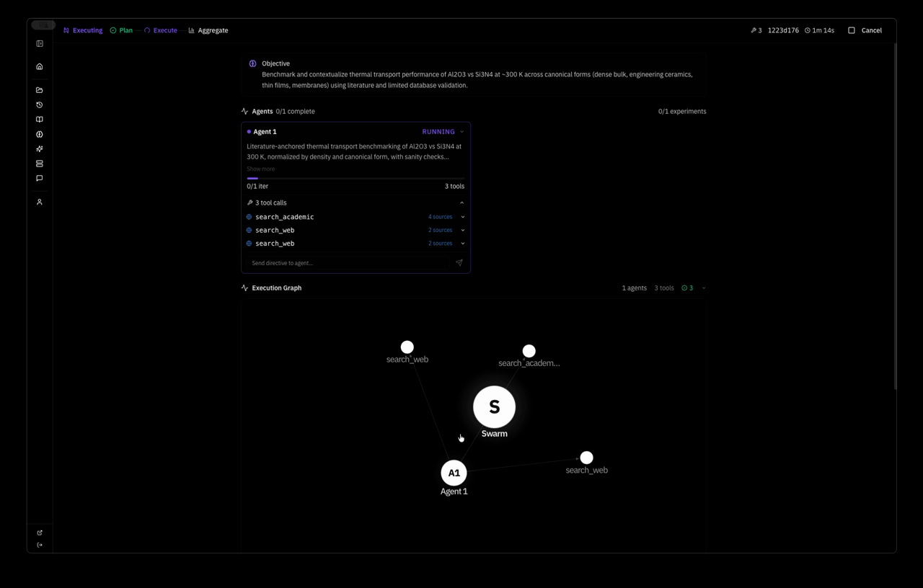Viewport: 923px width, 588px height.
Task: Open the folder icon in sidebar
Action: 40,90
